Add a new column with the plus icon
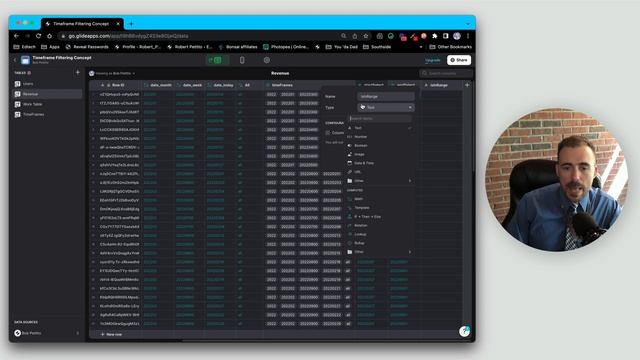The height and width of the screenshot is (360, 640). [x=467, y=85]
